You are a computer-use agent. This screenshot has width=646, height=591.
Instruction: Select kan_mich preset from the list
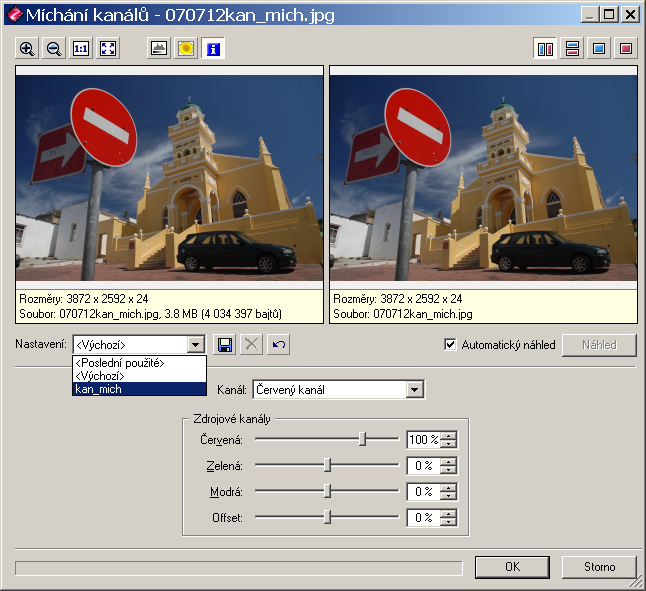coord(139,389)
